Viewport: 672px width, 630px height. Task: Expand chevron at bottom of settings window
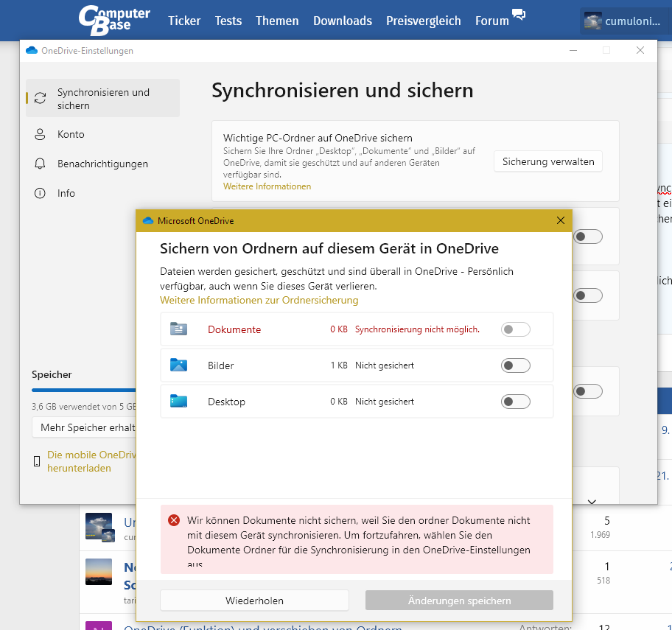tap(592, 501)
